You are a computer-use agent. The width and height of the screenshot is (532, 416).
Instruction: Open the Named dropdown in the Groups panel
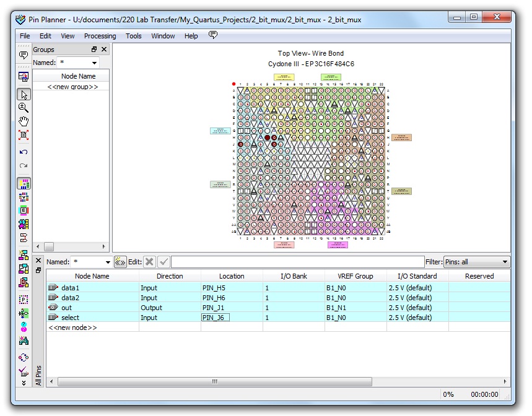pos(94,63)
